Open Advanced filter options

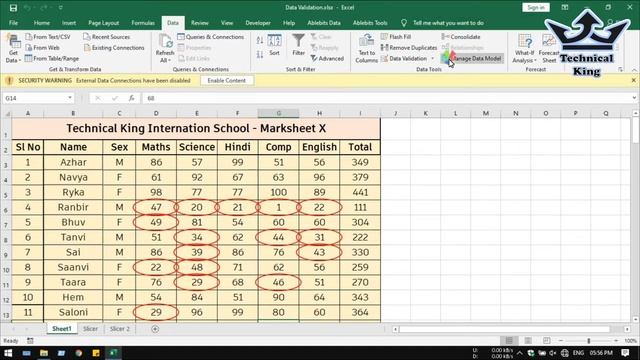point(327,58)
